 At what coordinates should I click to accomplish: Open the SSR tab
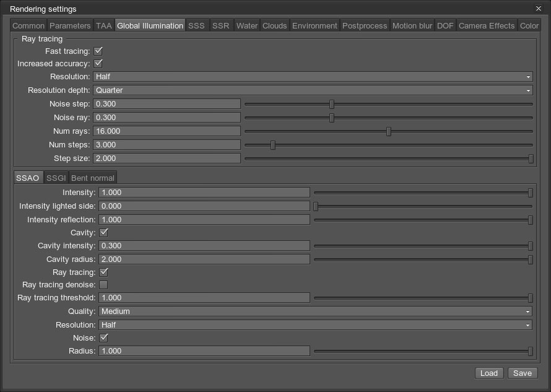(x=220, y=25)
